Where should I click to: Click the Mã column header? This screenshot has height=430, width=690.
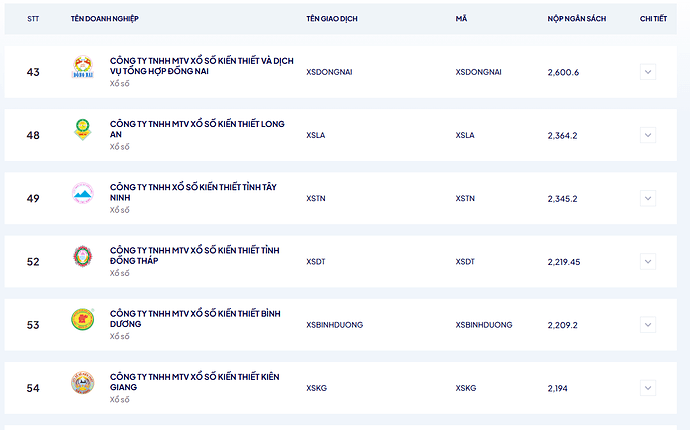coord(460,19)
